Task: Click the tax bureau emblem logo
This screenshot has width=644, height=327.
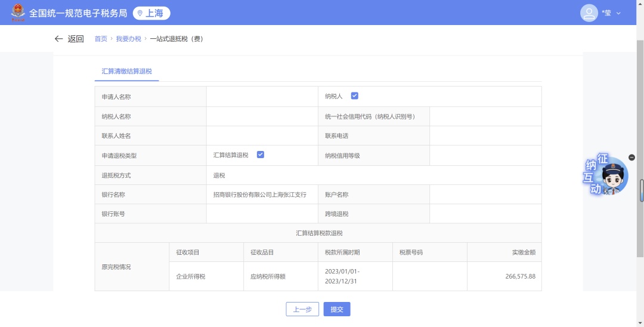Action: (18, 13)
